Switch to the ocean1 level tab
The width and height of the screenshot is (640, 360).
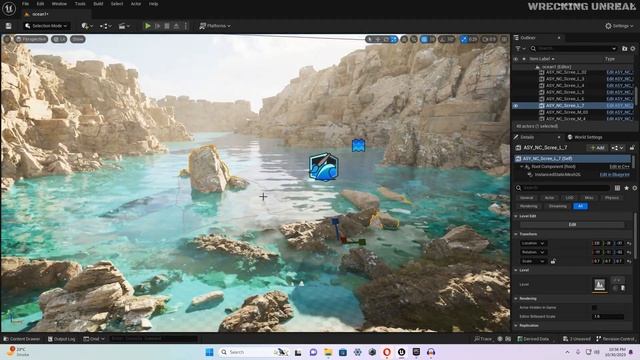click(39, 14)
